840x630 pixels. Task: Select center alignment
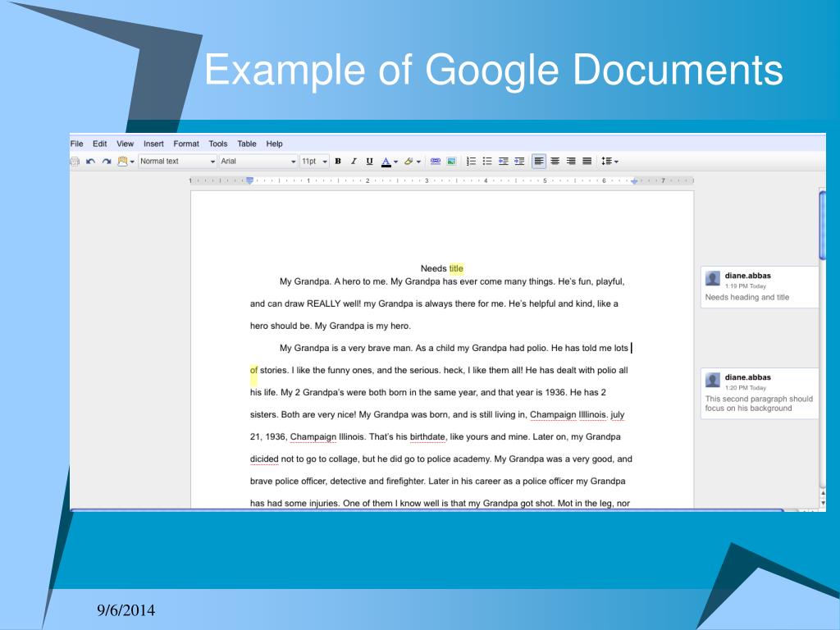(555, 162)
